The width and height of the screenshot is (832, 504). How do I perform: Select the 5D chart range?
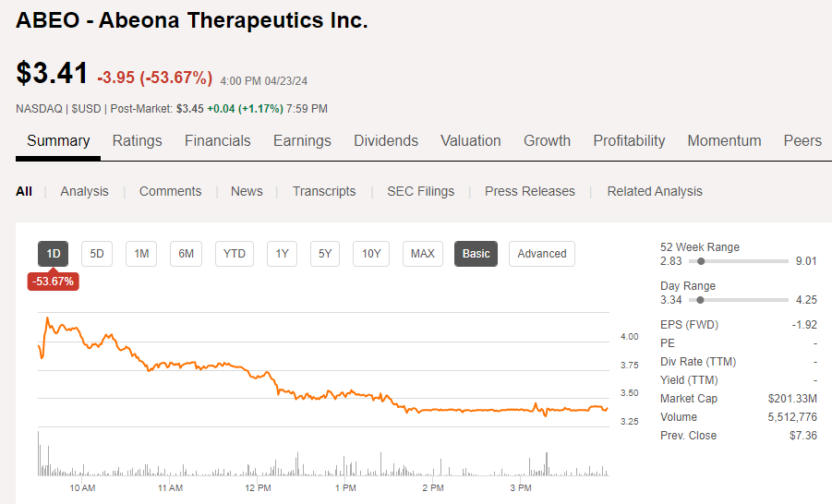click(x=97, y=254)
